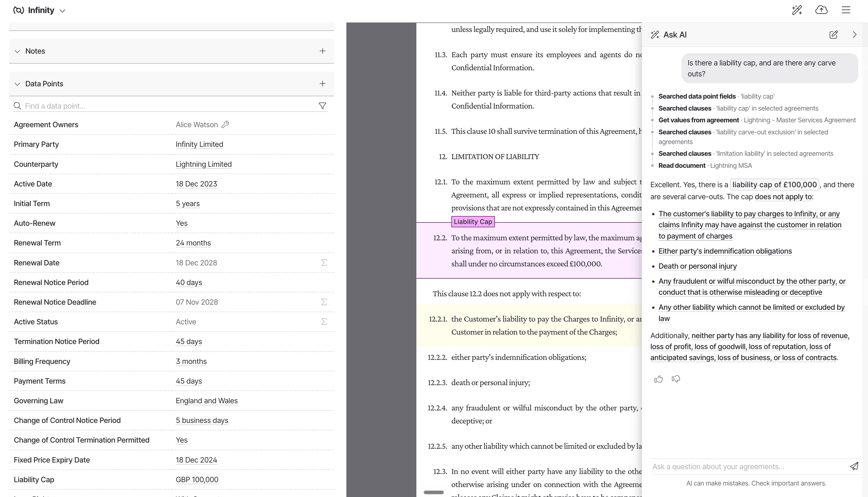
Task: Click the 'does not apply to' citation link
Action: tap(783, 197)
